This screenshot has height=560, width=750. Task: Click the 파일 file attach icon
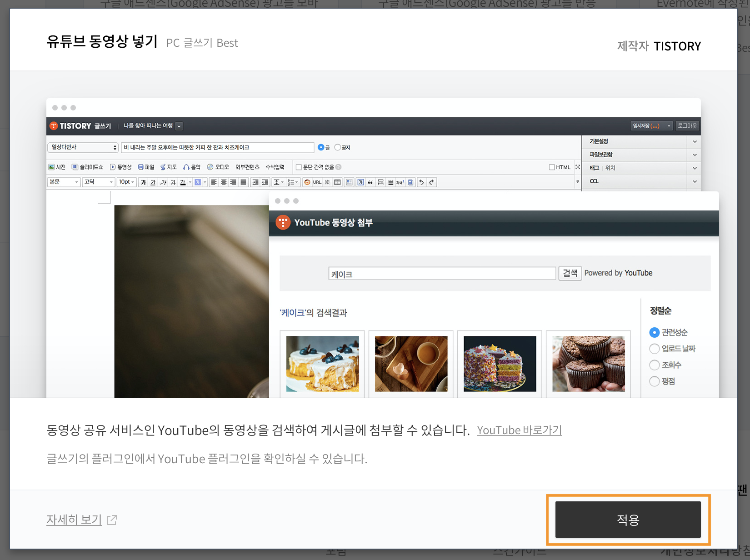pyautogui.click(x=146, y=167)
